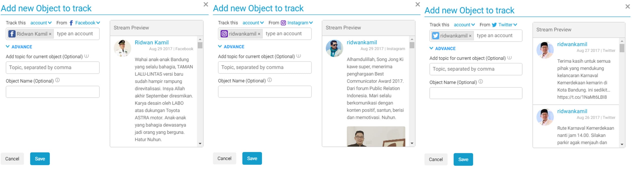This screenshot has height=181, width=644.
Task: Open the account type dropdown in Twitter dialog
Action: click(x=464, y=25)
